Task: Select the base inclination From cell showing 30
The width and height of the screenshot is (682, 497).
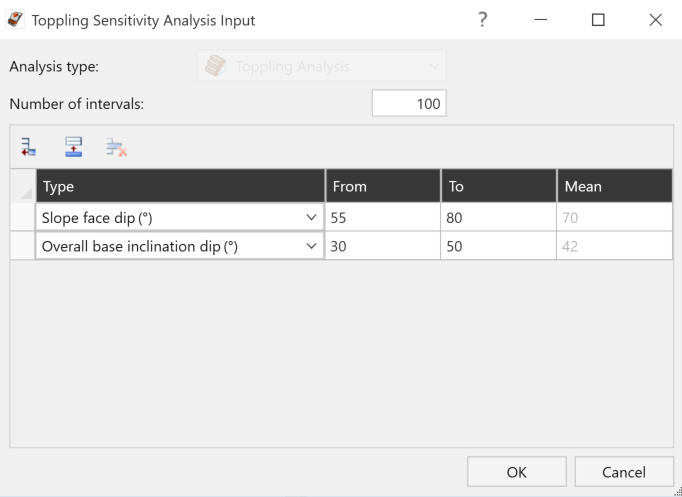Action: 383,246
